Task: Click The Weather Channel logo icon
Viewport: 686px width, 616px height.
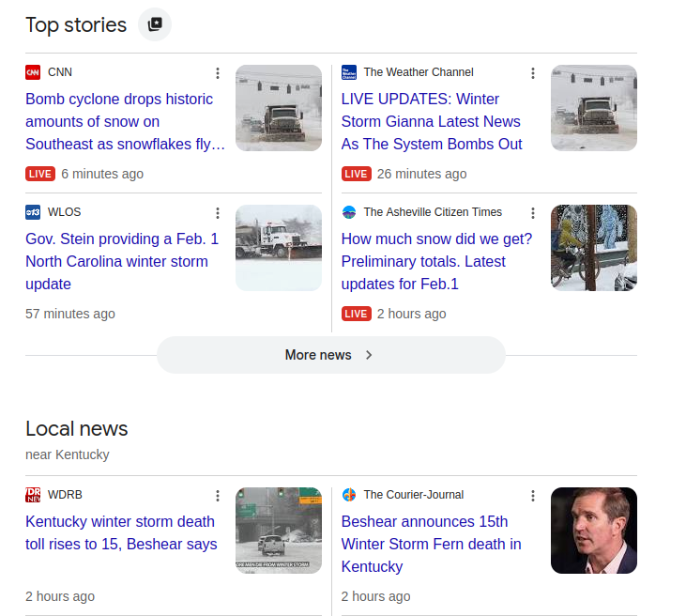Action: 349,72
